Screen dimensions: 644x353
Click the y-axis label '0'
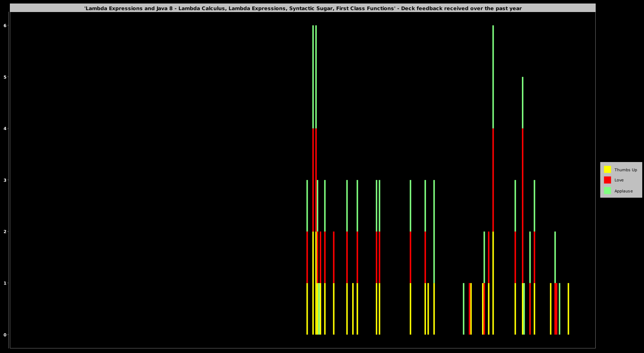click(x=5, y=335)
